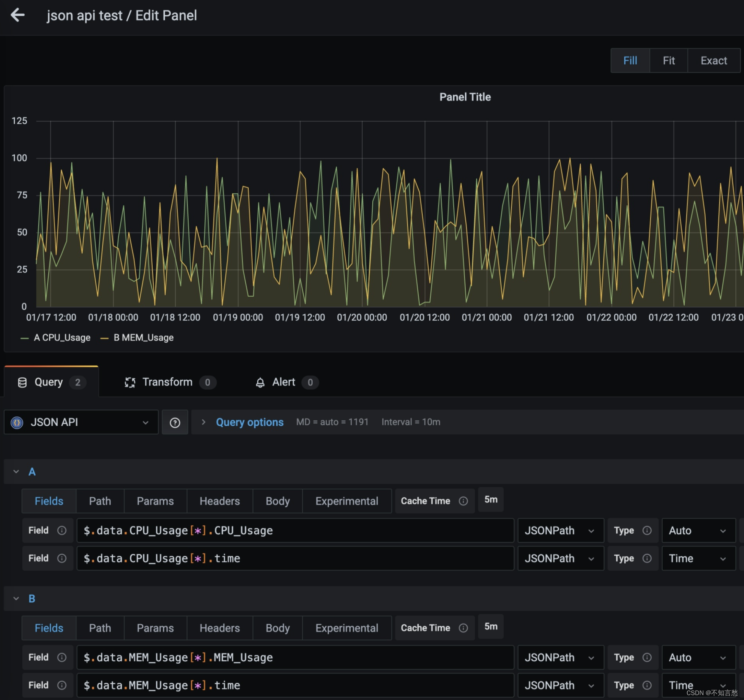This screenshot has height=700, width=744.
Task: Select Fields tab in query A
Action: pyautogui.click(x=49, y=501)
